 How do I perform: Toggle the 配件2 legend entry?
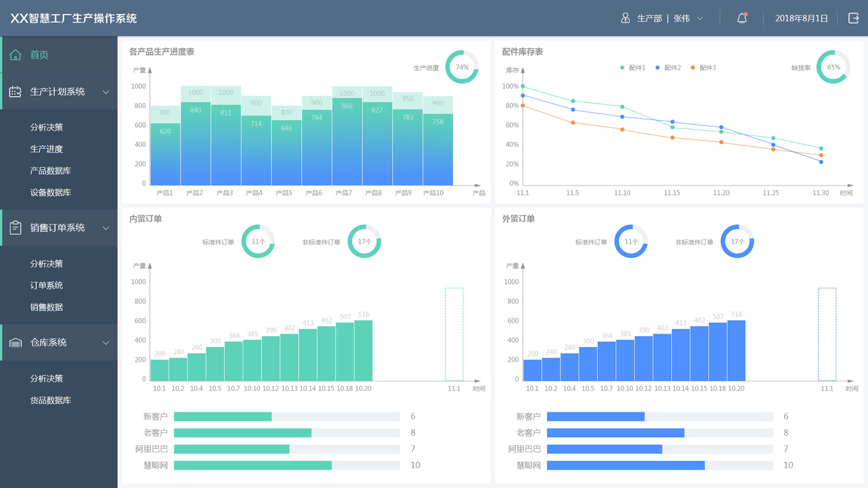(x=668, y=67)
